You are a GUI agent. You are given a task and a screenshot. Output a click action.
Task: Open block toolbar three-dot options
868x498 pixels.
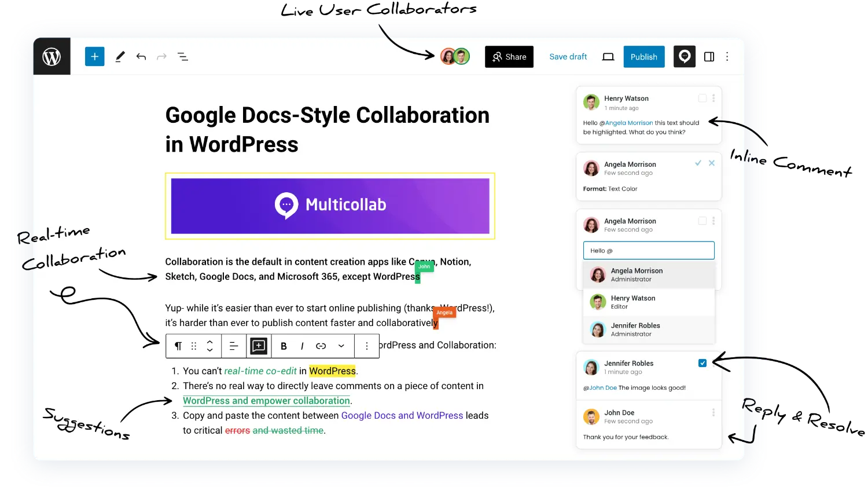click(367, 346)
